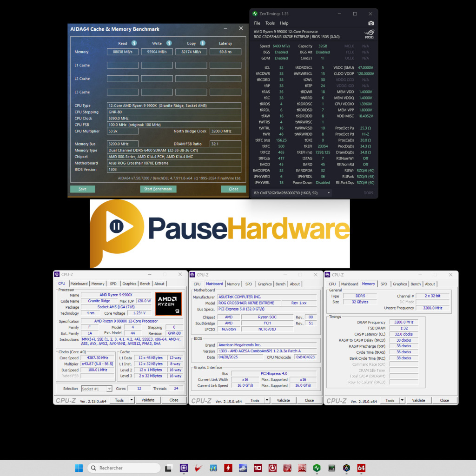Viewport: 476px width, 476px height.
Task: Open Task View on the taskbar
Action: [x=168, y=468]
